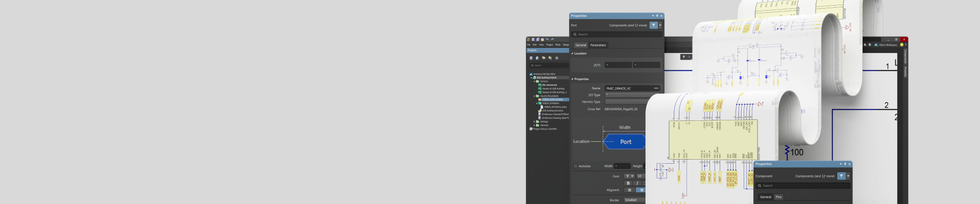Select Variant of USB AuthKey in project tree

tap(553, 89)
